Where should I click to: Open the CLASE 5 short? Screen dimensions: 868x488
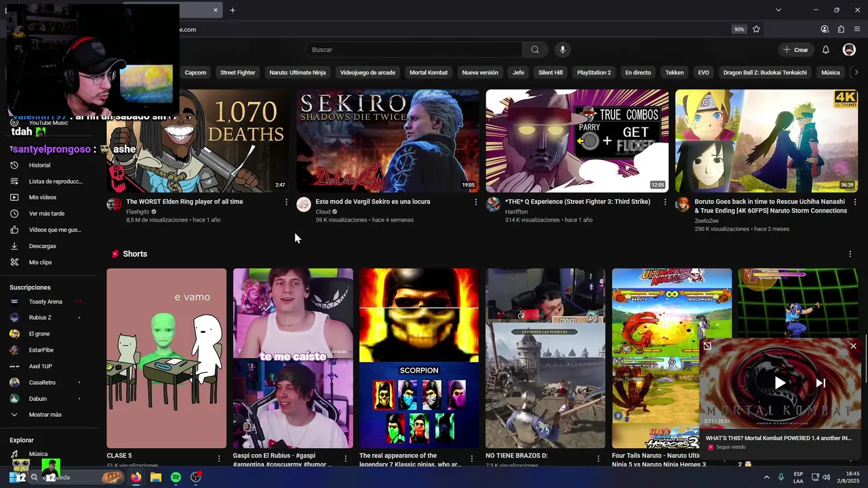pyautogui.click(x=166, y=358)
